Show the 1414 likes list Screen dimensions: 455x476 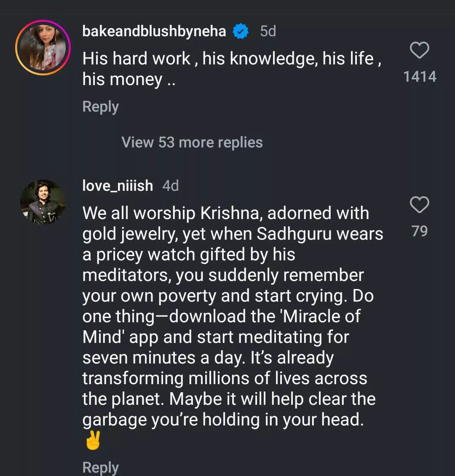[x=420, y=77]
